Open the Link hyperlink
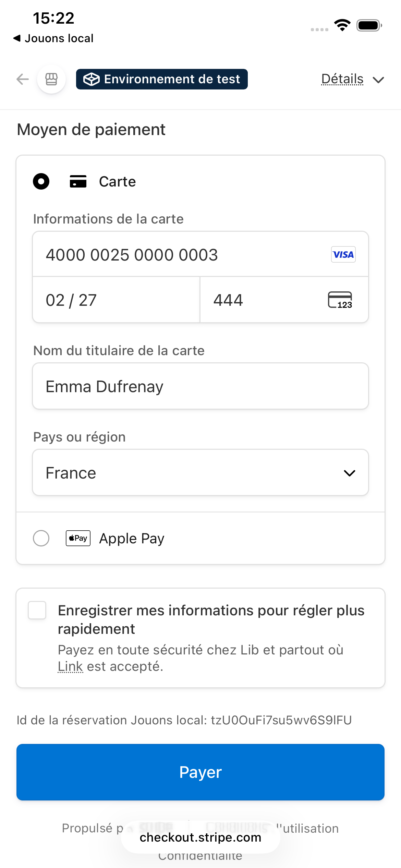The width and height of the screenshot is (401, 868). tap(70, 666)
